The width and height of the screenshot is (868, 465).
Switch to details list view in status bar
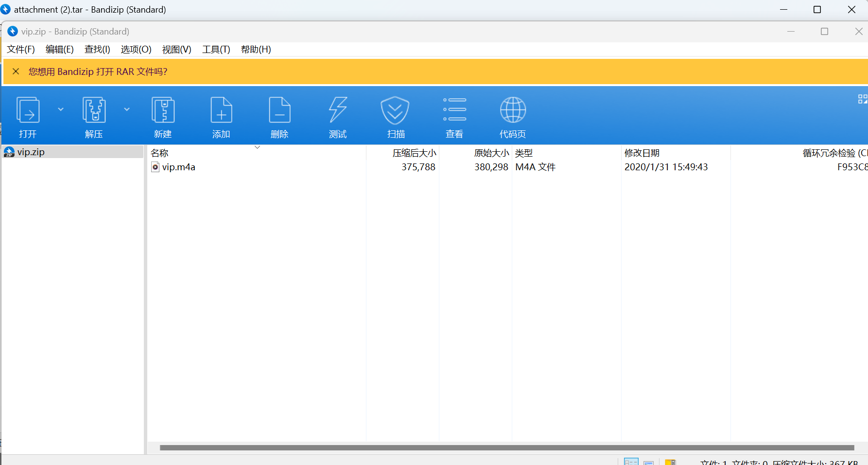(x=631, y=462)
